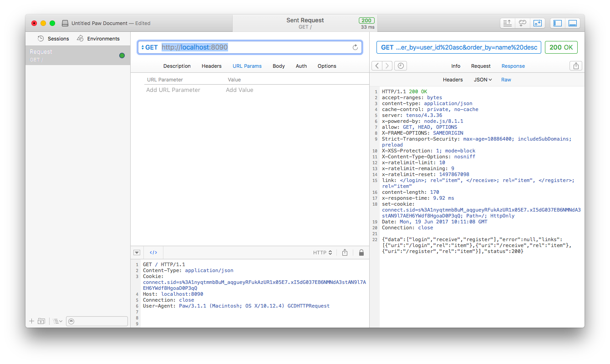This screenshot has height=364, width=610.
Task: Open the Environments icon in sidebar header
Action: [x=80, y=38]
